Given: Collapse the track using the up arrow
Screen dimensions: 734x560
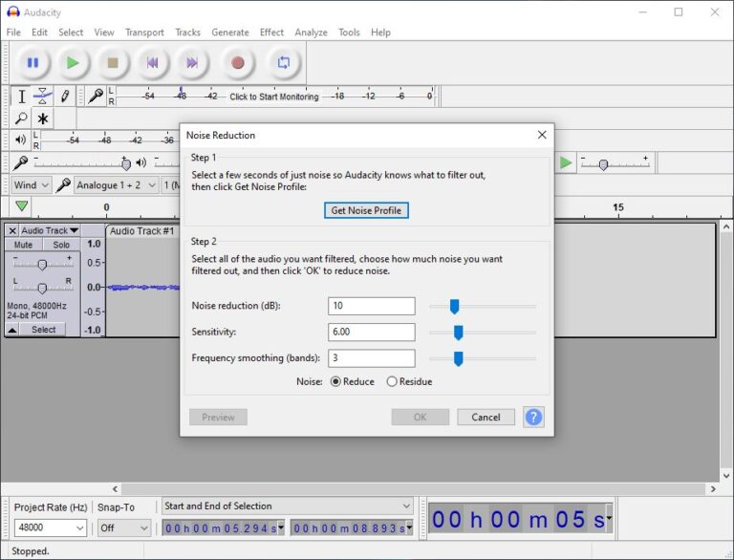Looking at the screenshot, I should point(12,330).
